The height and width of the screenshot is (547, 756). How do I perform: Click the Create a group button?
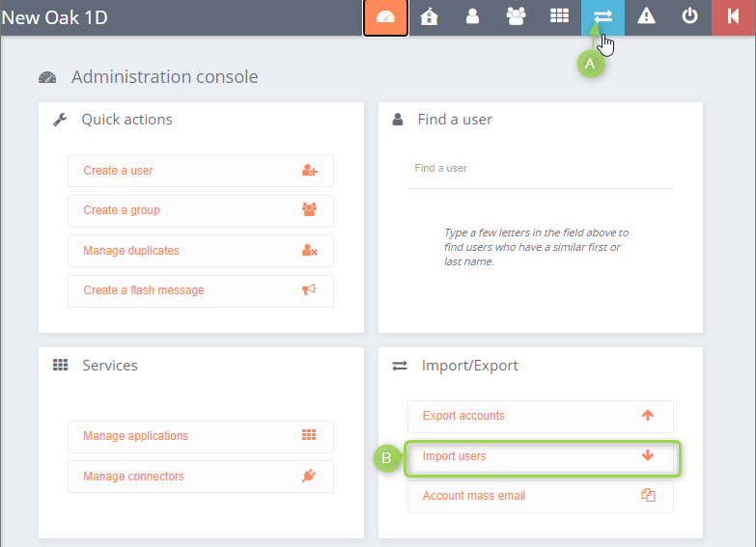200,210
